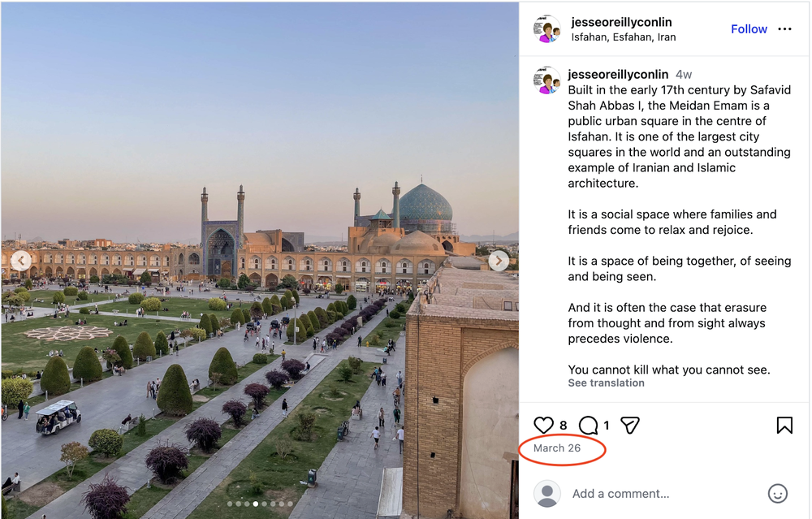Open emoji picker in comment field
Viewport: 812px width, 519px height.
point(777,493)
